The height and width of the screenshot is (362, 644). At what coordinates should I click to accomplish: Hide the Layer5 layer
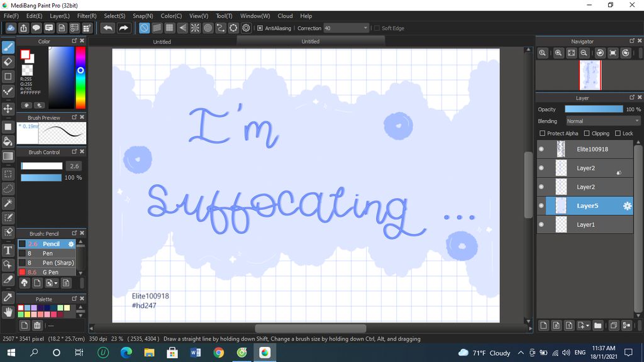click(541, 206)
